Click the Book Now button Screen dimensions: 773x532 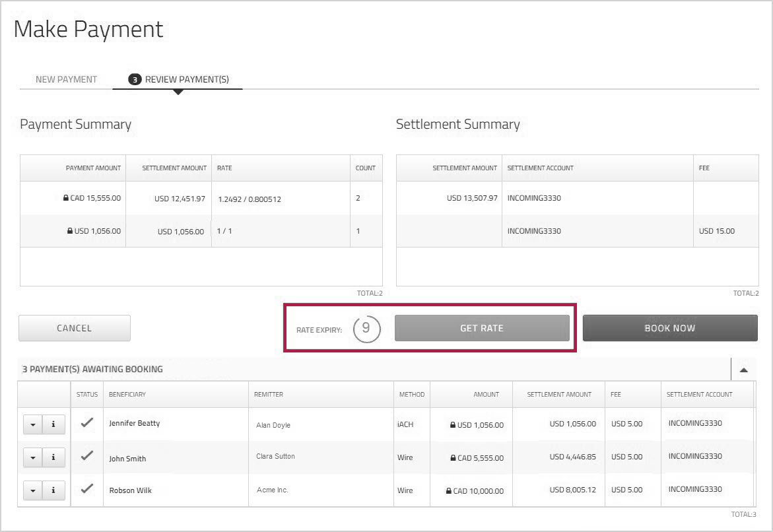669,328
